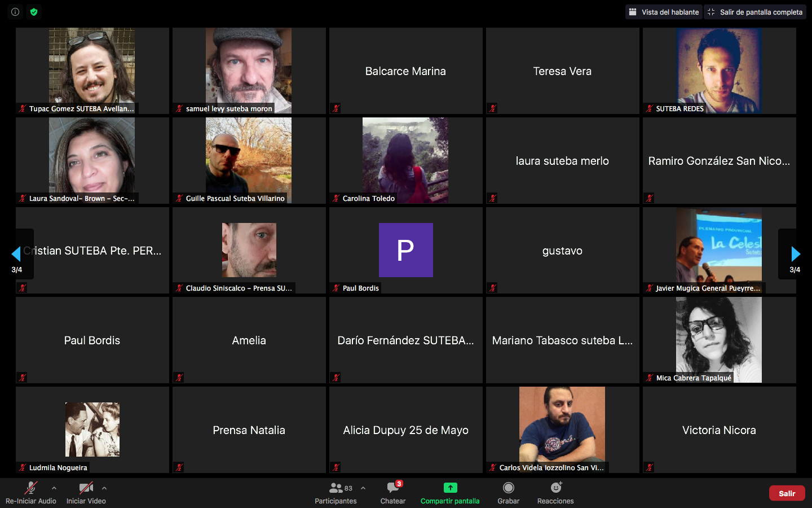Click the muted mic icon on Balcarce Marina tile
Image resolution: width=812 pixels, height=508 pixels.
pyautogui.click(x=336, y=108)
